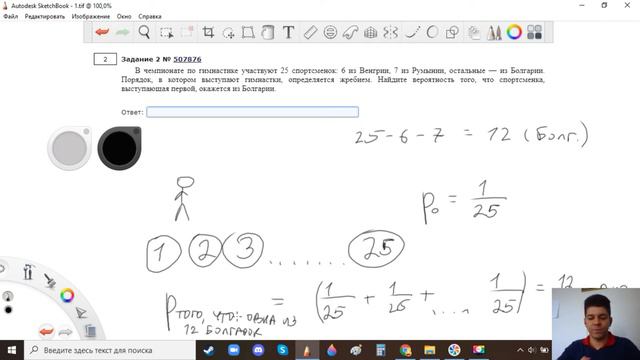The width and height of the screenshot is (640, 360).
Task: Click the task number box labeled 2
Action: click(x=105, y=59)
